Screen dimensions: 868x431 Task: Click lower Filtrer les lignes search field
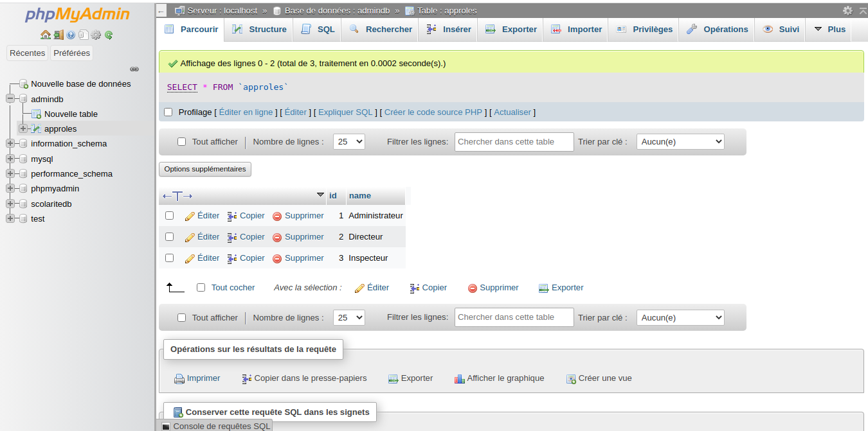514,317
